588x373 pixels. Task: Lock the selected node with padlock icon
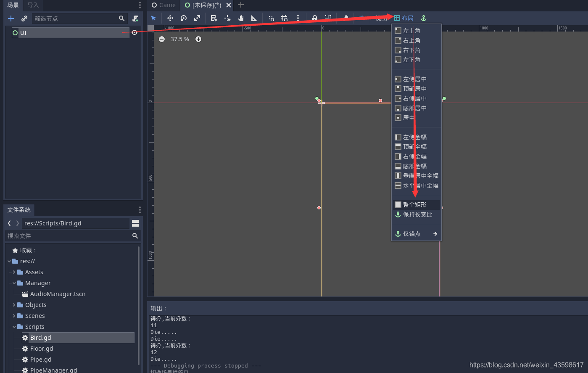315,18
